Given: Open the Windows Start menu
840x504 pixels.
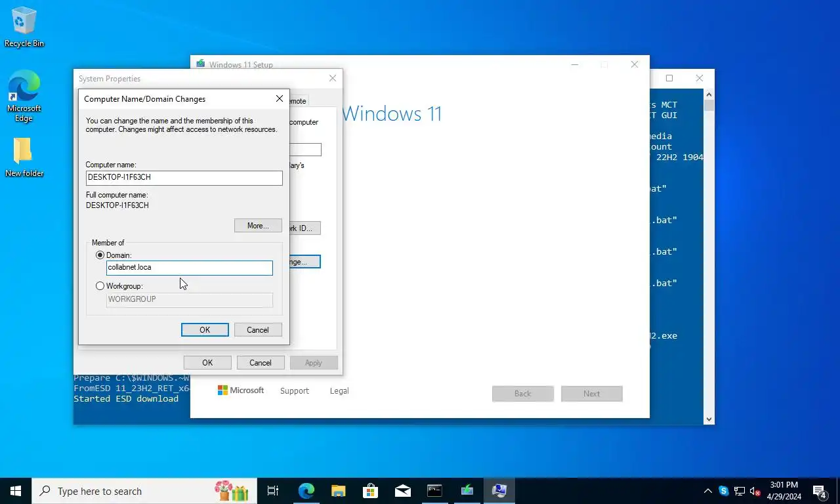Looking at the screenshot, I should [16, 491].
